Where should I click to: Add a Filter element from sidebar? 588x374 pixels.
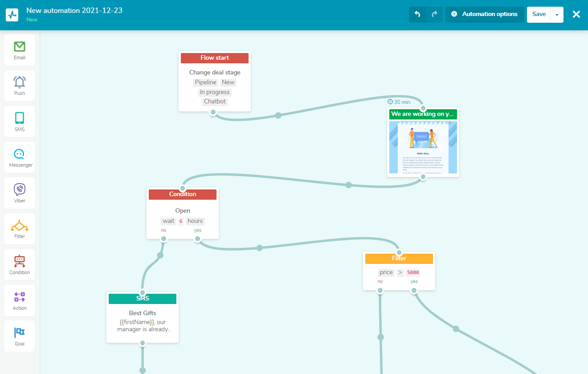coord(20,229)
